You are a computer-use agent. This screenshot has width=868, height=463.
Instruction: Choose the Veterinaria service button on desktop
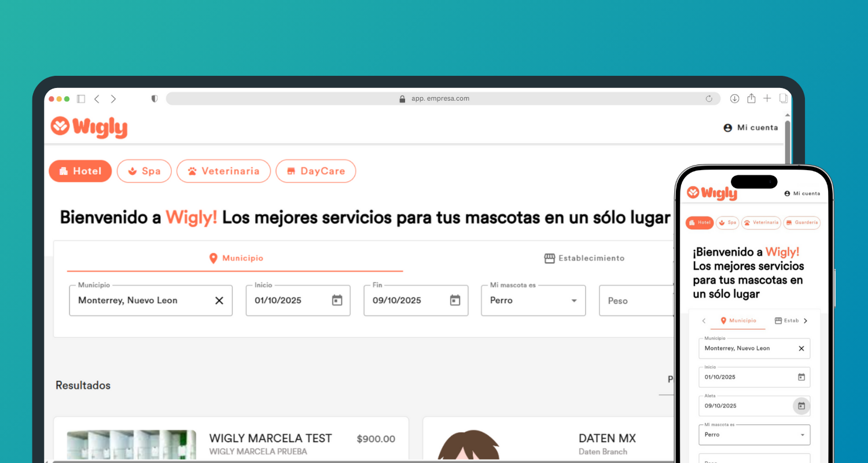click(223, 171)
